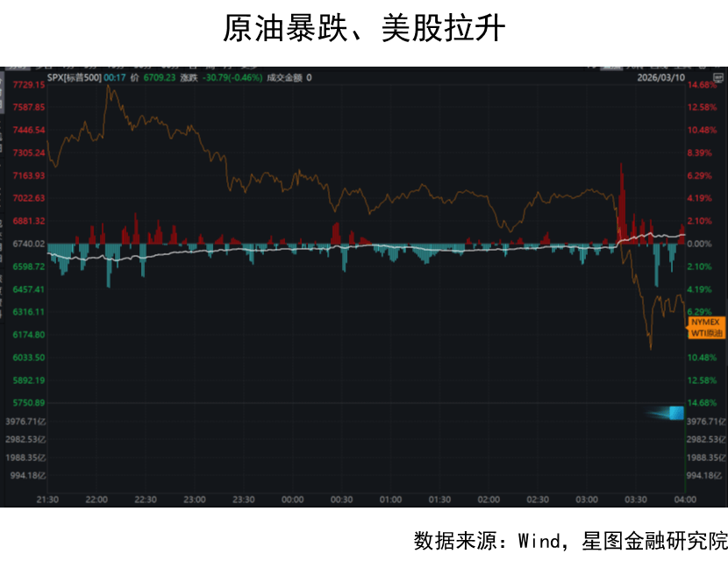Click the chart title 原油暴跌、美股拉升
This screenshot has width=728, height=561.
pyautogui.click(x=363, y=29)
